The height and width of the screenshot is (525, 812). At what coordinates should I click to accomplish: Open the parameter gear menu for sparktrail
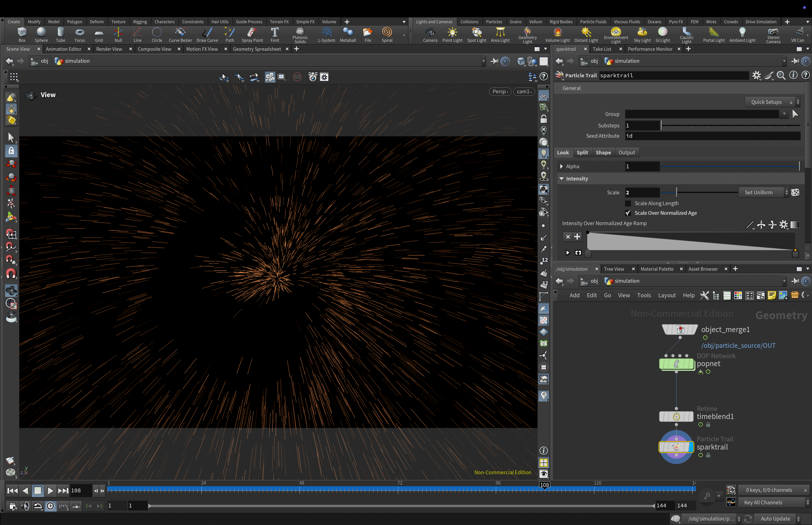pos(757,75)
